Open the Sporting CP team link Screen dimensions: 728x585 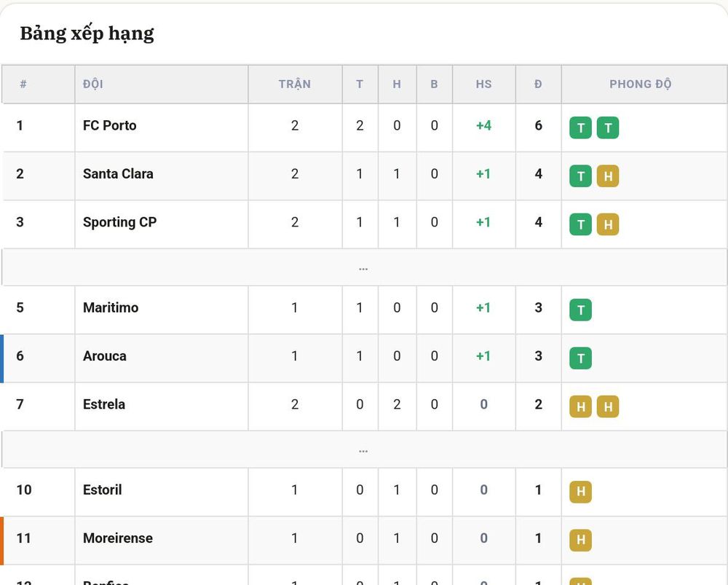pyautogui.click(x=120, y=222)
